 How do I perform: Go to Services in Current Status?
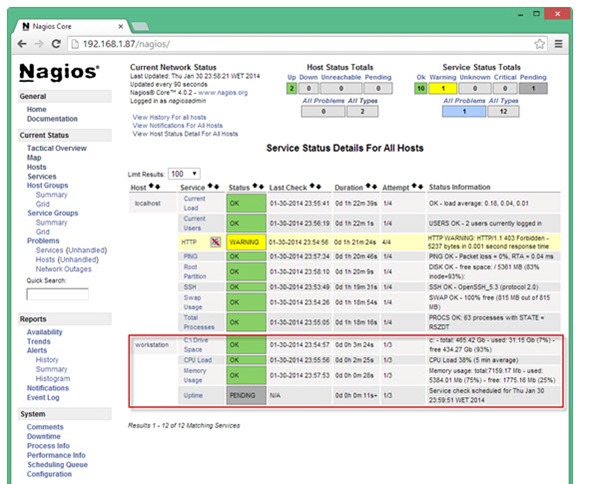point(42,176)
